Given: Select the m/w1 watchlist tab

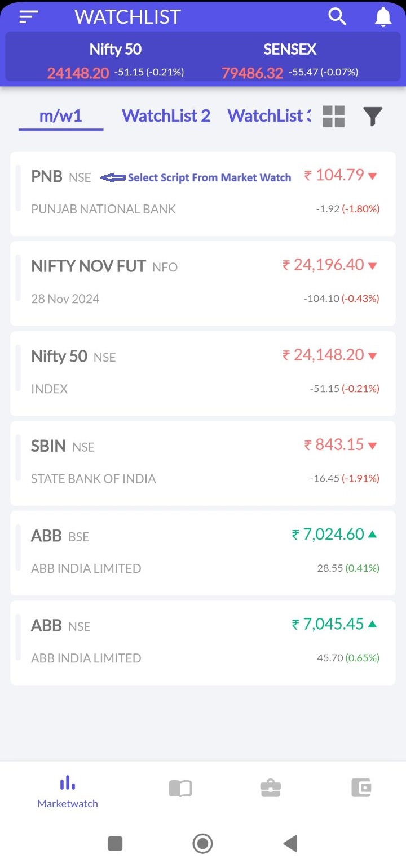Looking at the screenshot, I should pyautogui.click(x=61, y=116).
